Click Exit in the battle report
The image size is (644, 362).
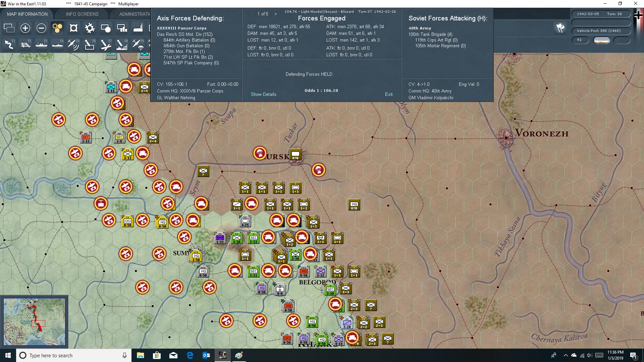point(388,94)
